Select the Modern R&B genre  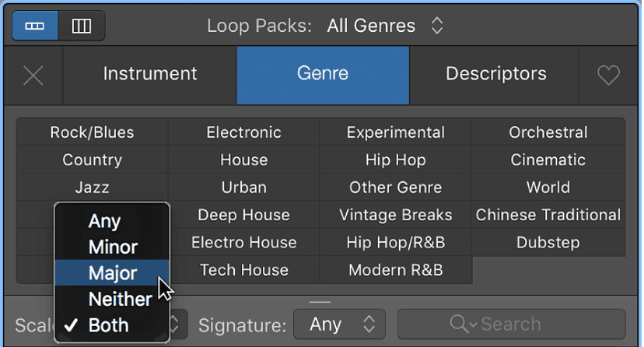point(396,270)
